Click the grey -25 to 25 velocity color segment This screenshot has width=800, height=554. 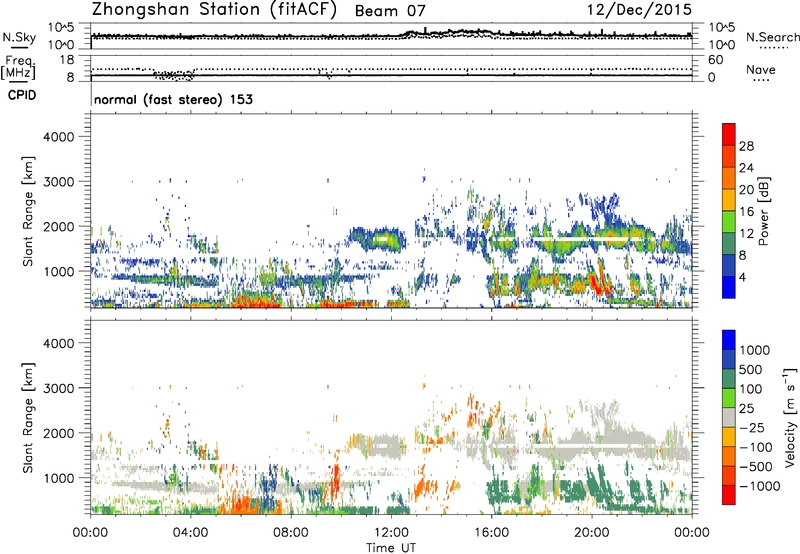tap(729, 417)
